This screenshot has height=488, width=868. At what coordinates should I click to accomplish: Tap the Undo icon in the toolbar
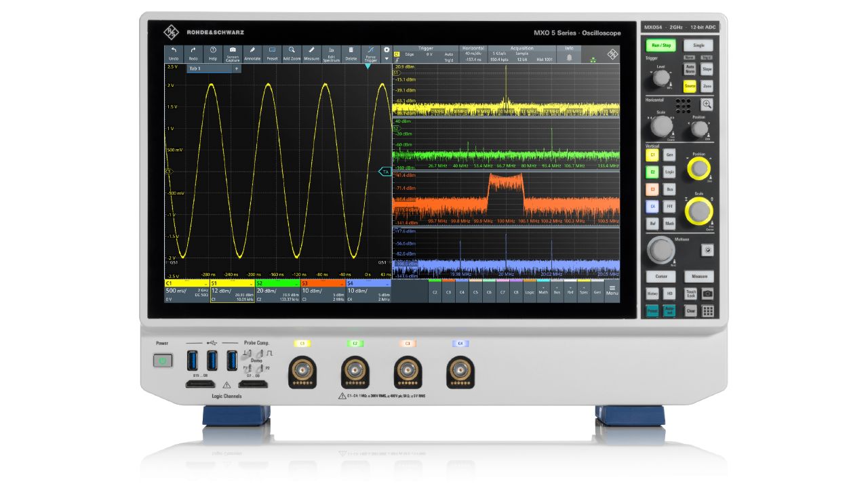coord(174,54)
